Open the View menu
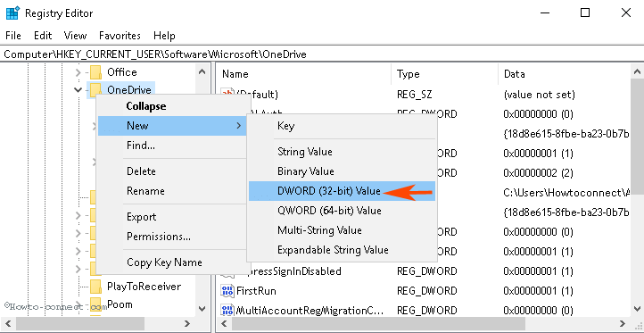Screen dimensions: 644x333 pos(76,36)
